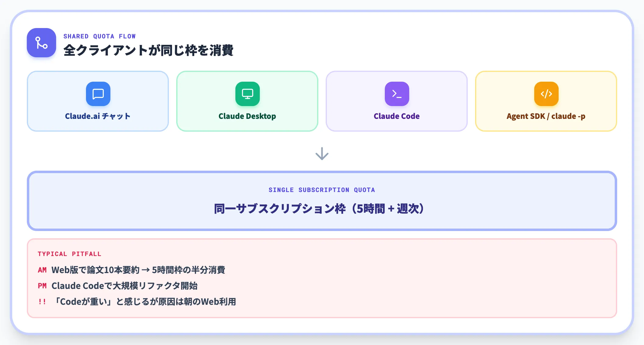Click the orange code brackets icon

pyautogui.click(x=546, y=94)
